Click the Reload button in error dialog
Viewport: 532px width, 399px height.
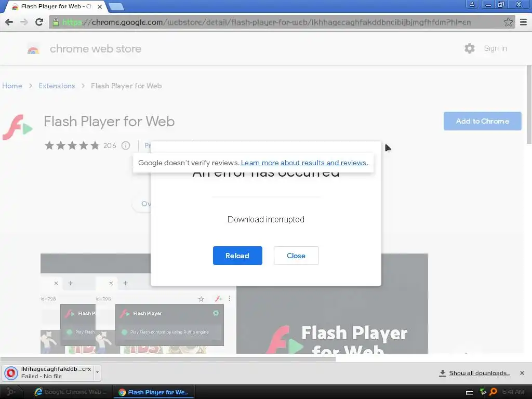coord(237,256)
